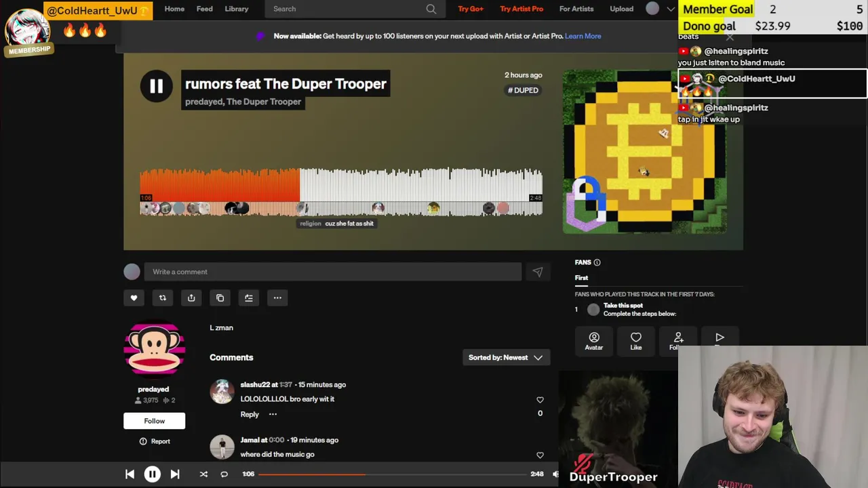Screen dimensions: 868x488
Task: Open the profile avatar in top bar
Action: tap(652, 9)
